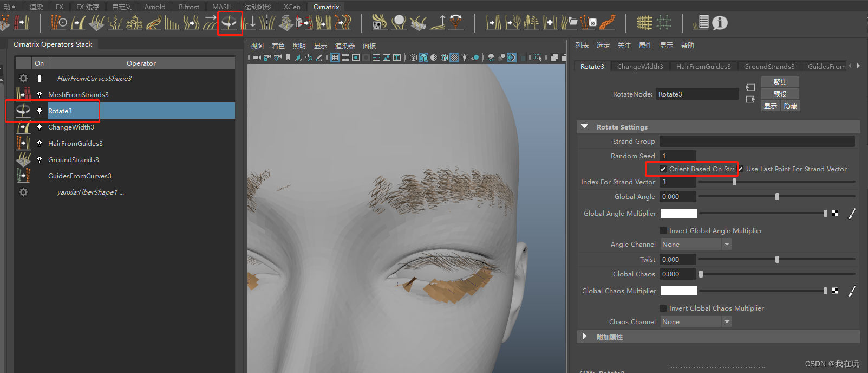Click Global Chaos Multiplier checker map button

[835, 291]
